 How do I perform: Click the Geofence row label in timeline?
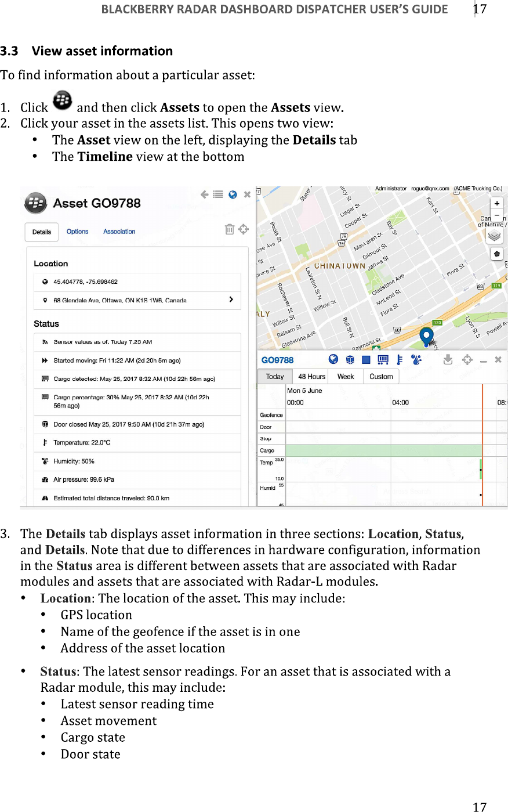point(271,415)
